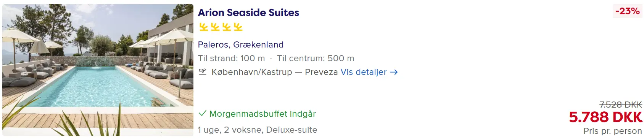Click the green checkmark breakfast icon
This screenshot has height=138, width=644.
point(202,113)
